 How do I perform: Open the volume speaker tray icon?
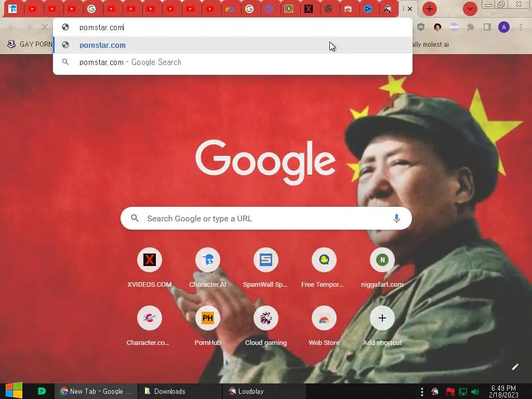[x=475, y=392]
